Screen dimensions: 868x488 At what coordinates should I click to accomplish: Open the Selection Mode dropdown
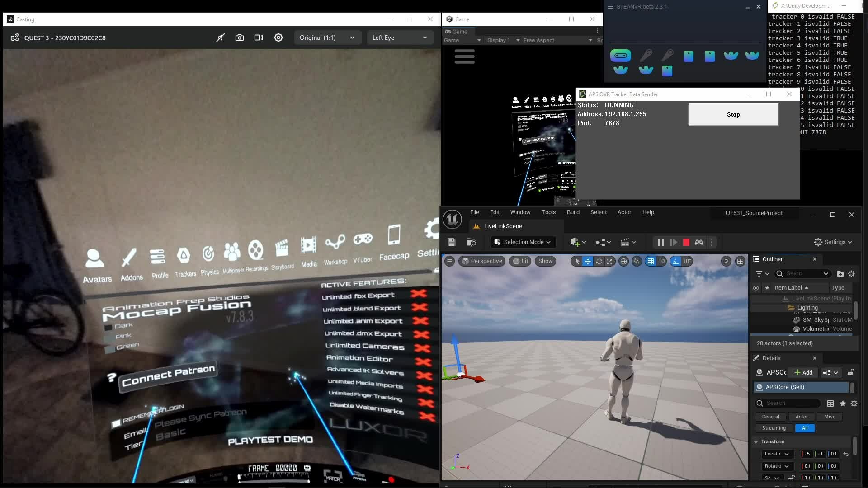(523, 242)
